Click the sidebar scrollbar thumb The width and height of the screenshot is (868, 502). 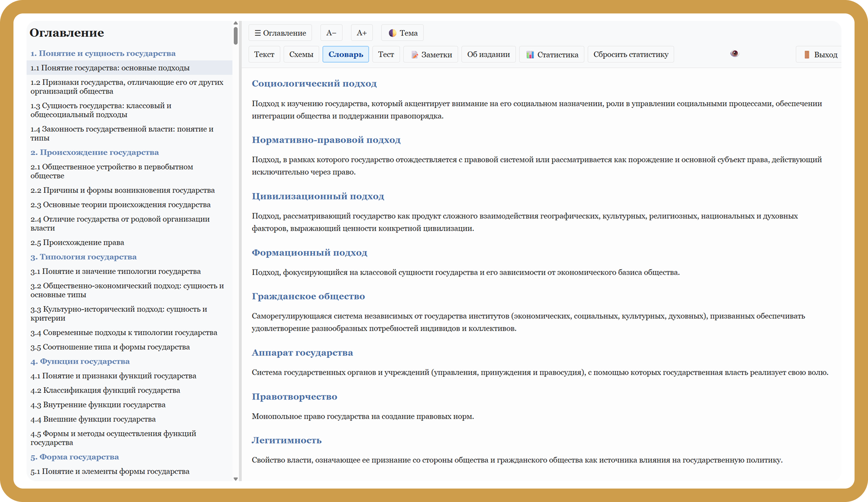coord(236,35)
